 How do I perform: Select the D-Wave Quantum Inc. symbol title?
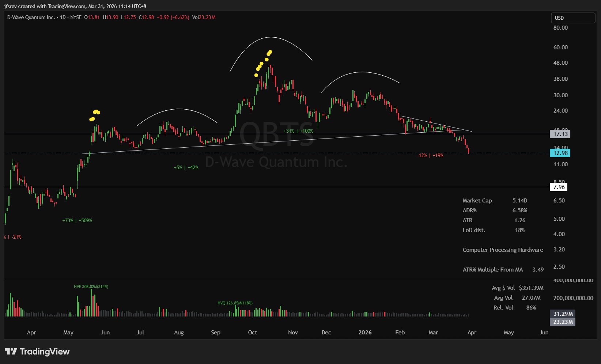tap(31, 17)
